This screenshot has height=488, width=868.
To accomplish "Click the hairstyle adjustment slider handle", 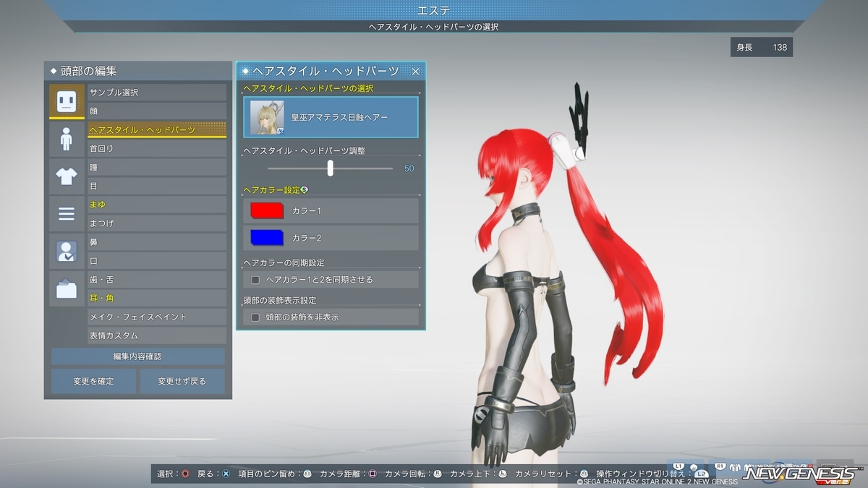I will click(331, 168).
